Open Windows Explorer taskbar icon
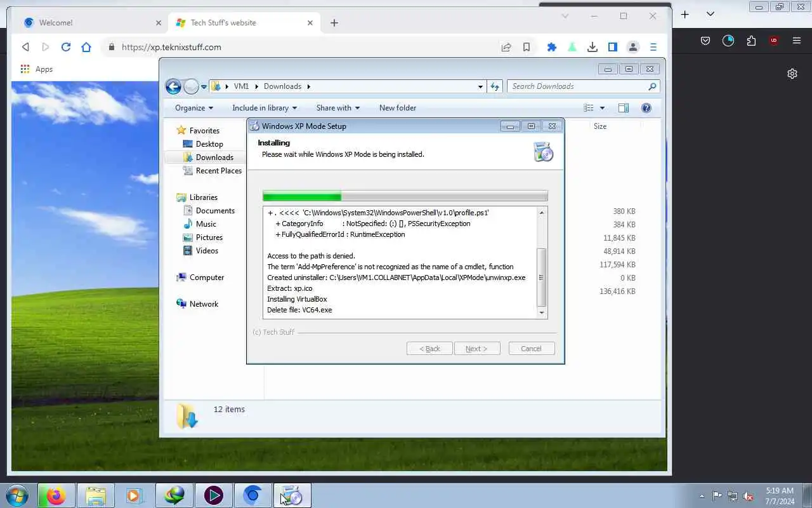Viewport: 812px width, 508px height. (96, 495)
